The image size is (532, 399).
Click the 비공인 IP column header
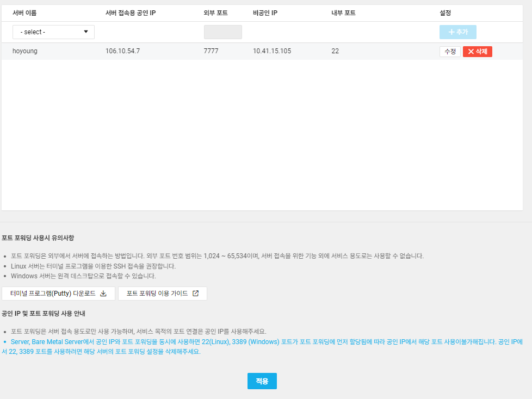(x=265, y=13)
